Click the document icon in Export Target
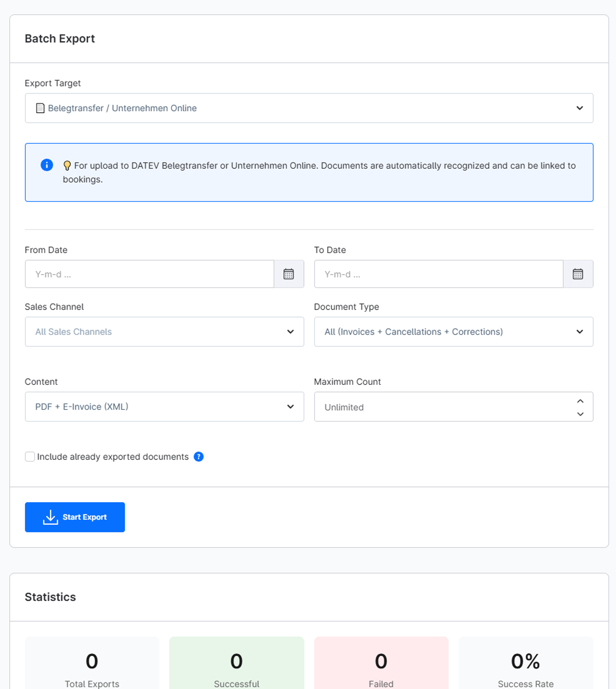 (40, 108)
